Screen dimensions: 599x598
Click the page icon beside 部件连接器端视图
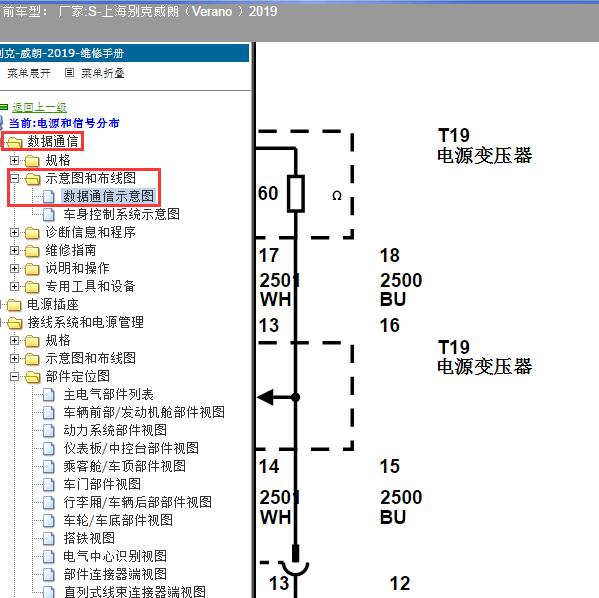point(49,574)
